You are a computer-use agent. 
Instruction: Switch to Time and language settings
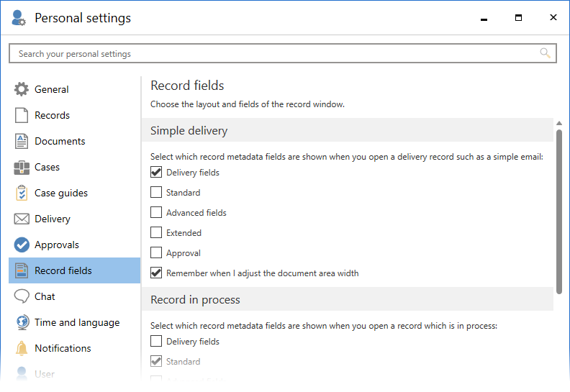pos(76,322)
